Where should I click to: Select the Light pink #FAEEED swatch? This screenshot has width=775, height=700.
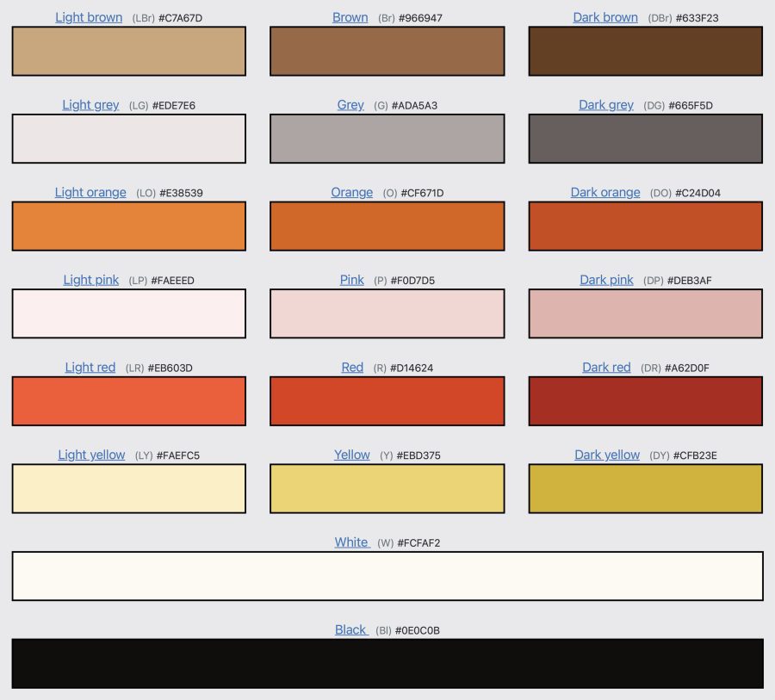tap(128, 313)
